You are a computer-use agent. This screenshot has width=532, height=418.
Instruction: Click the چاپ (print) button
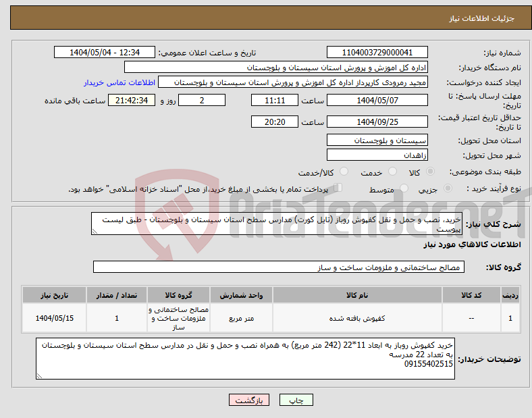(296, 400)
